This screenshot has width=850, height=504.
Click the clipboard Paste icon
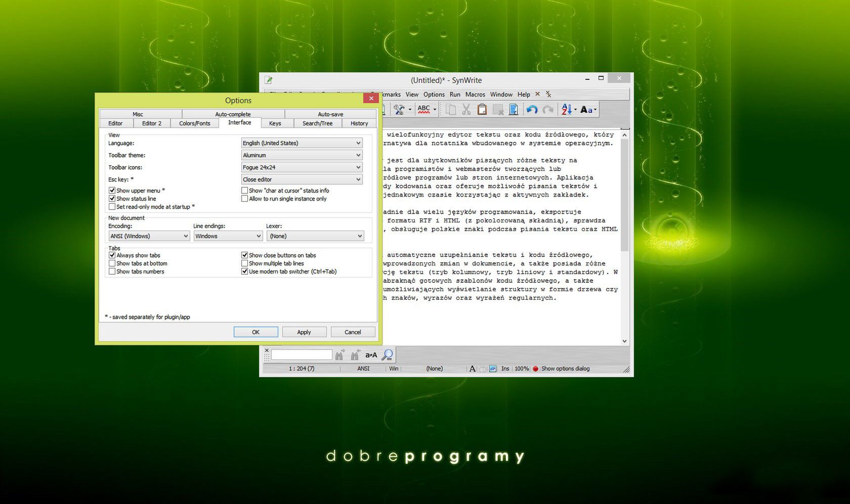[482, 109]
